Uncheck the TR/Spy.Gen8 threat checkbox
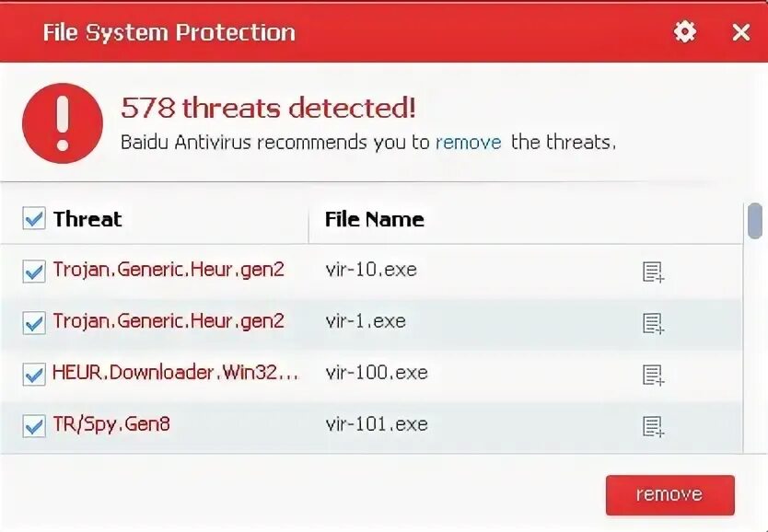Screen dimensions: 768x532 pos(34,425)
